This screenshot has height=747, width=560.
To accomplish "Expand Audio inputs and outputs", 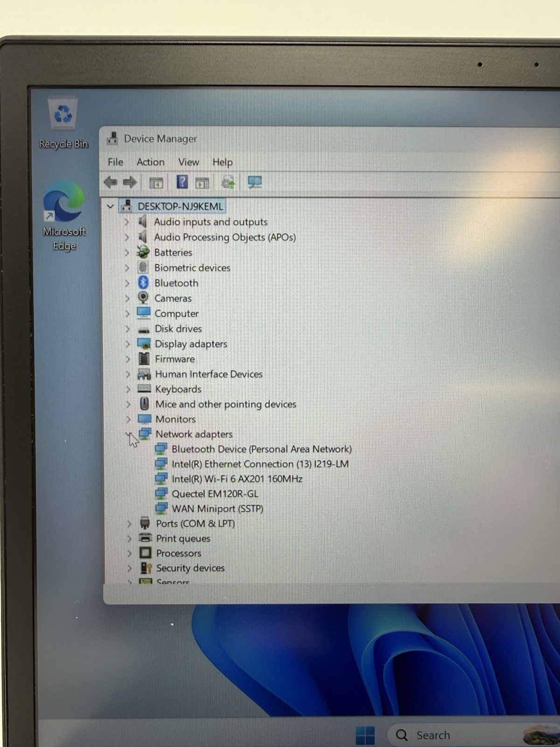I will (127, 222).
